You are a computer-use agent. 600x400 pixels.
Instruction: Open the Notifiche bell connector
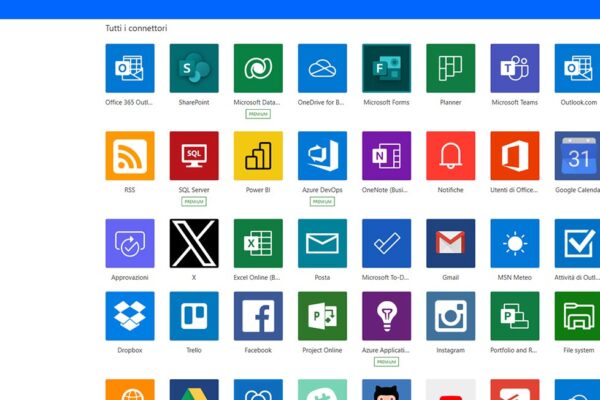[x=451, y=156]
